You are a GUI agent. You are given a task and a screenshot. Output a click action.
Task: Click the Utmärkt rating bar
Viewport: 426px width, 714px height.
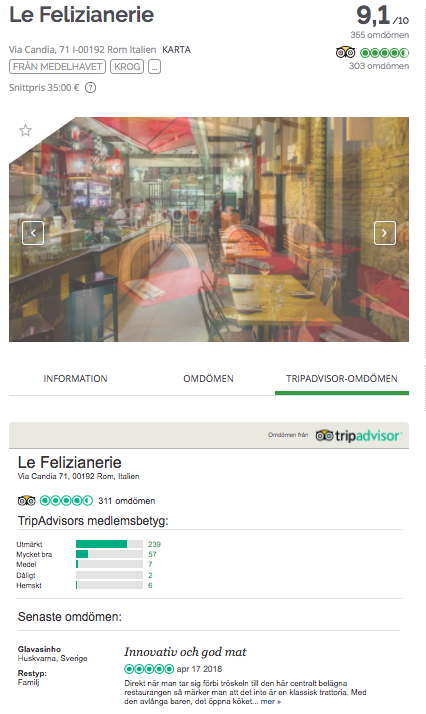point(109,544)
